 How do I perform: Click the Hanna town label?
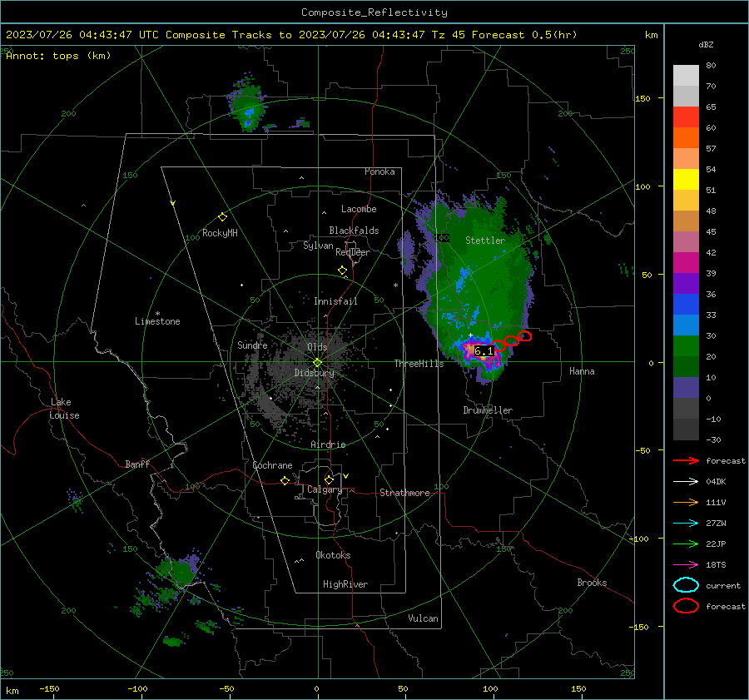(x=582, y=371)
